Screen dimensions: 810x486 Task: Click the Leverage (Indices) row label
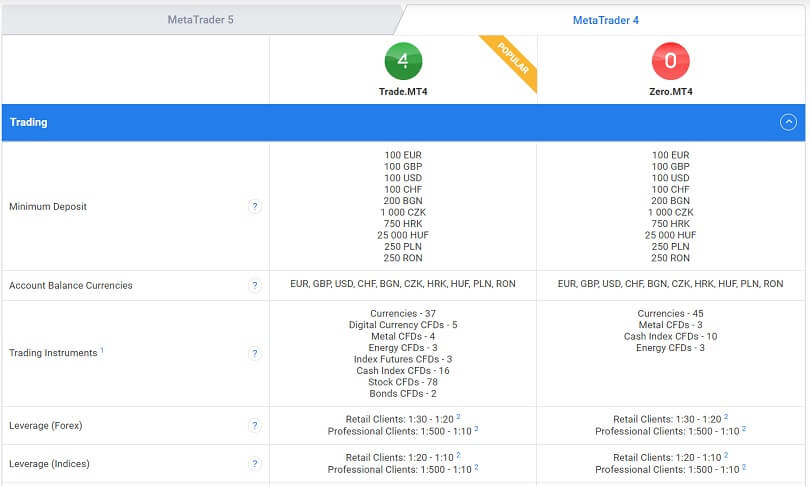[x=49, y=464]
